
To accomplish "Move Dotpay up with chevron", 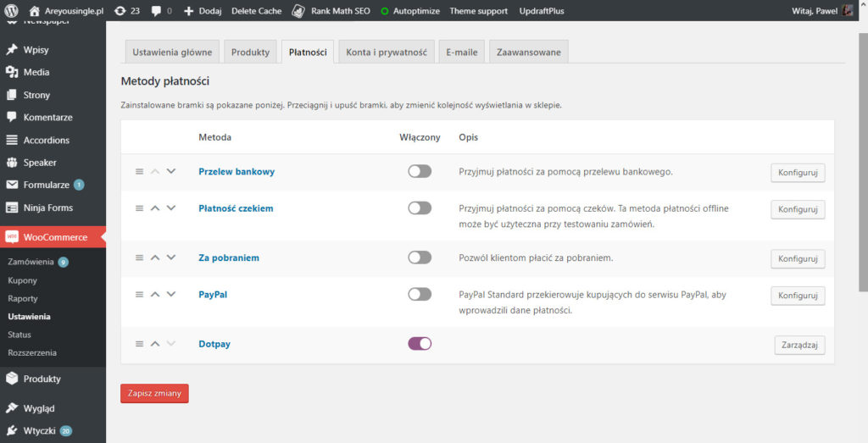I will pos(155,344).
